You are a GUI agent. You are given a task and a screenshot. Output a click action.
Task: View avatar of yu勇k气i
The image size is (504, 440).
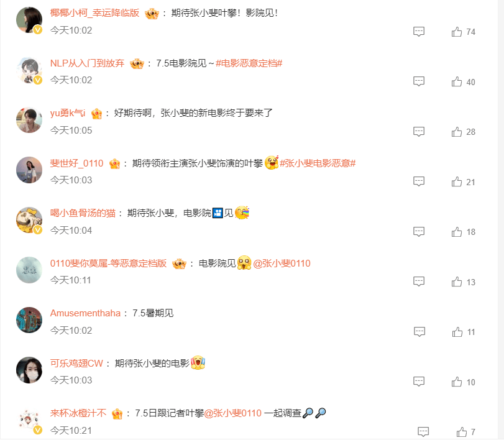tap(29, 120)
